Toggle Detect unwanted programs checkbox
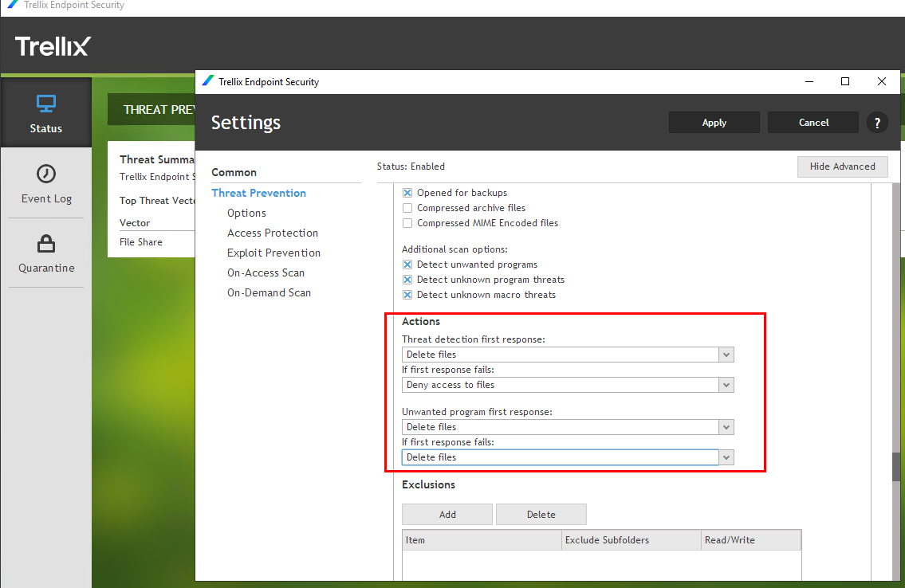Screen dimensions: 905x588 click(407, 264)
